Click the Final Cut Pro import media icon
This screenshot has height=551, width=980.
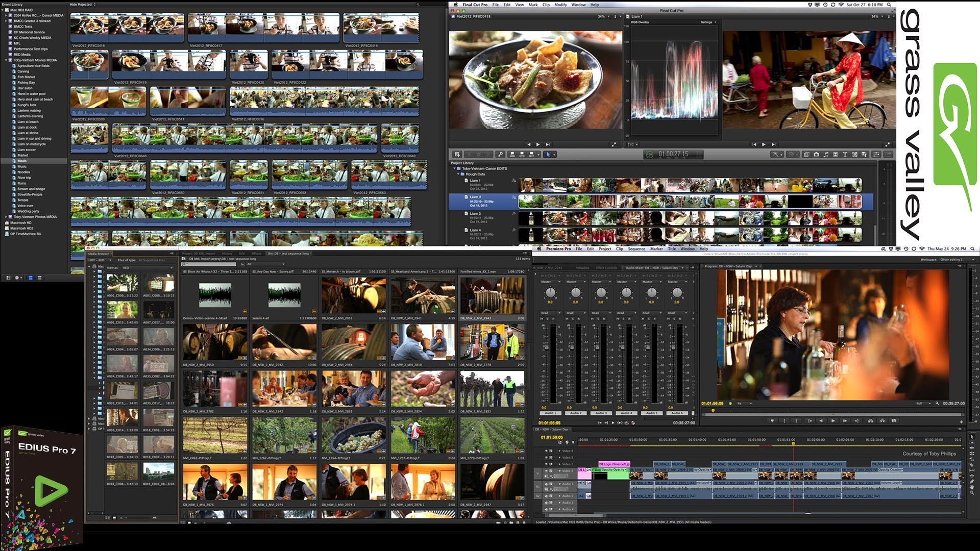tap(457, 154)
